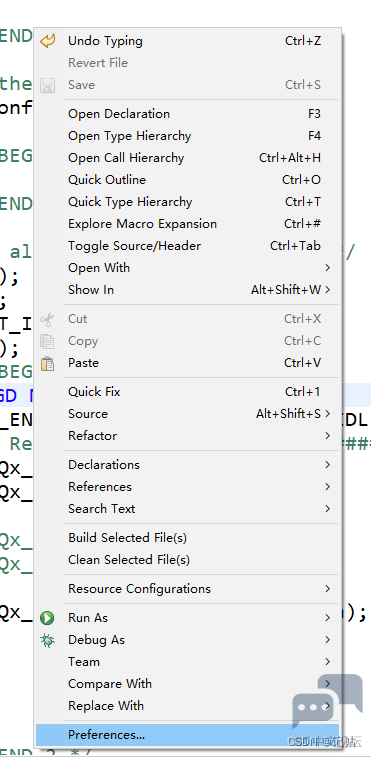Open the highlighted Preferences... item
371x757 pixels.
[x=187, y=735]
